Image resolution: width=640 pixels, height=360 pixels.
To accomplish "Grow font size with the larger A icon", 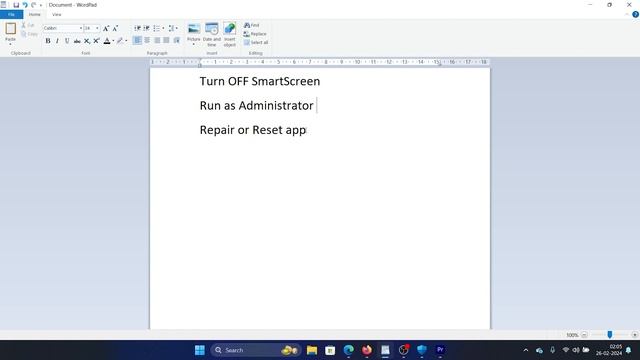I will point(106,28).
